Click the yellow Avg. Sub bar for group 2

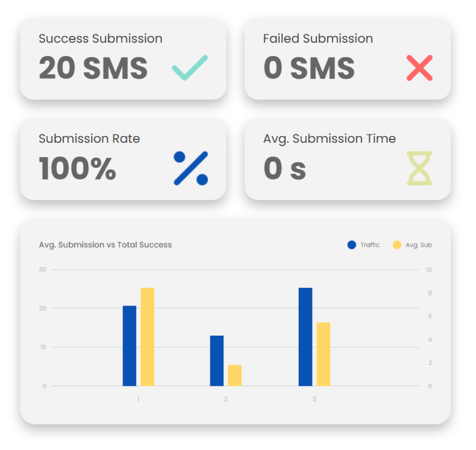tap(235, 375)
